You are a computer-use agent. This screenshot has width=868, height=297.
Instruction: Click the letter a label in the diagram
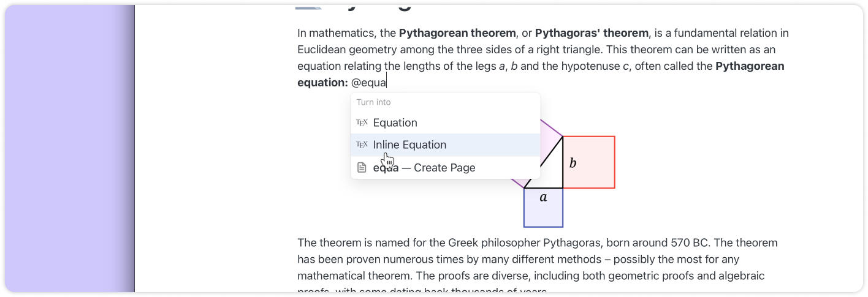(543, 197)
